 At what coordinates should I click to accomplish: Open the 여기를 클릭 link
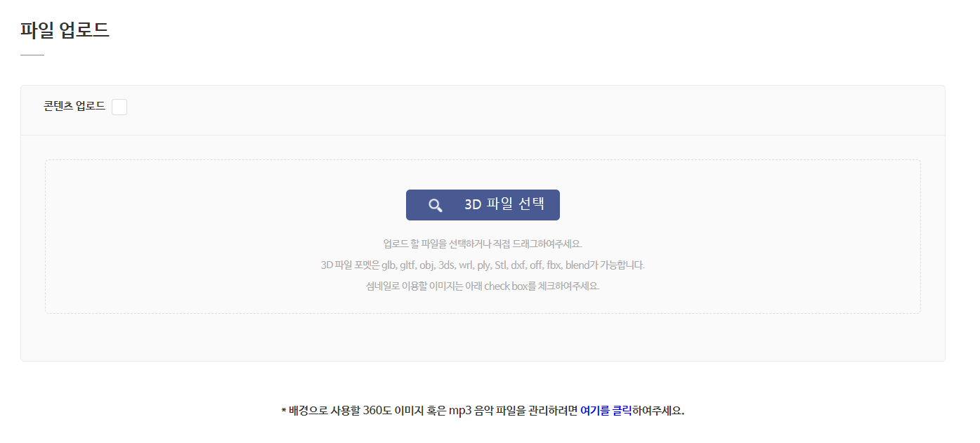pos(606,411)
